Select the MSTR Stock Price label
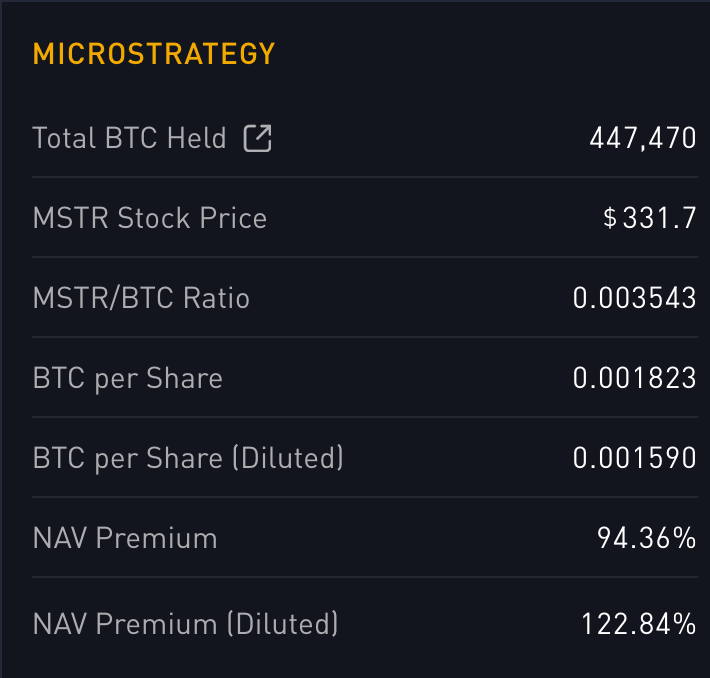Screen dimensions: 710x678 click(150, 218)
